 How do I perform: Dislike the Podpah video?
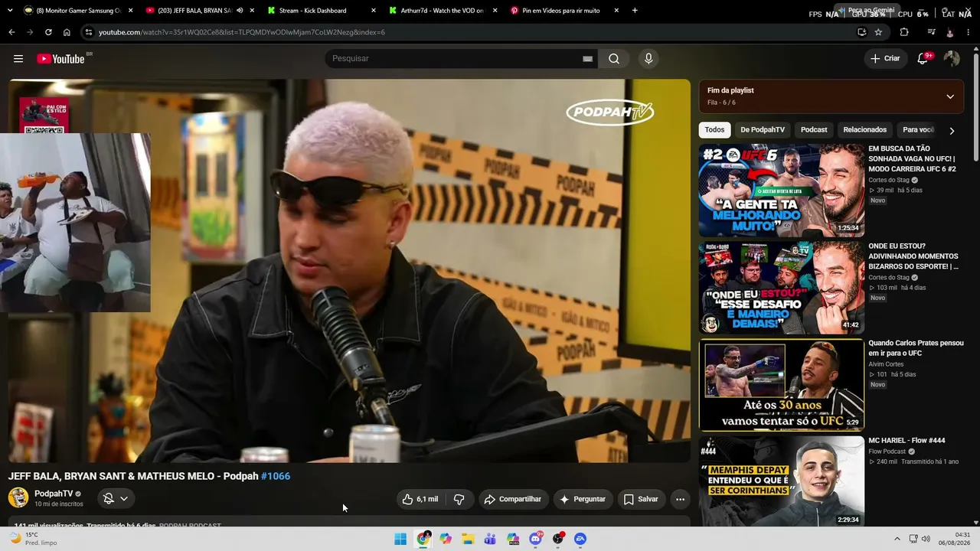click(x=459, y=499)
